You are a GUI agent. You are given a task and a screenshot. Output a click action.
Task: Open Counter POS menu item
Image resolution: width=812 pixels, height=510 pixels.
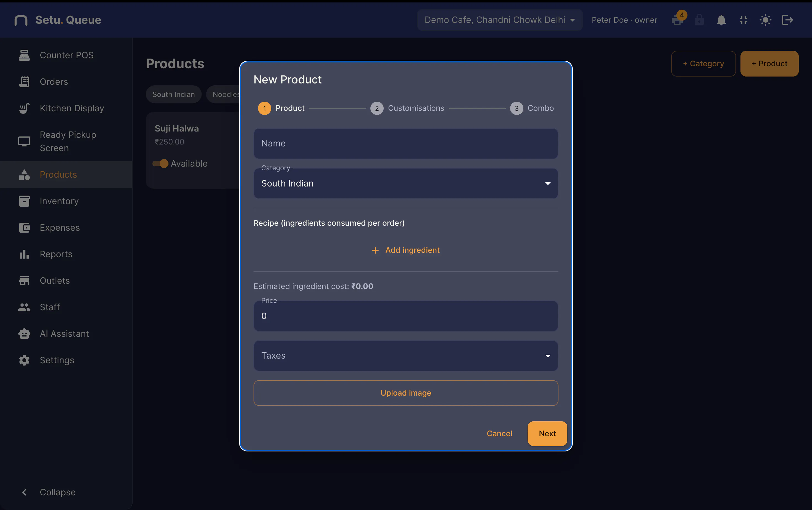66,55
